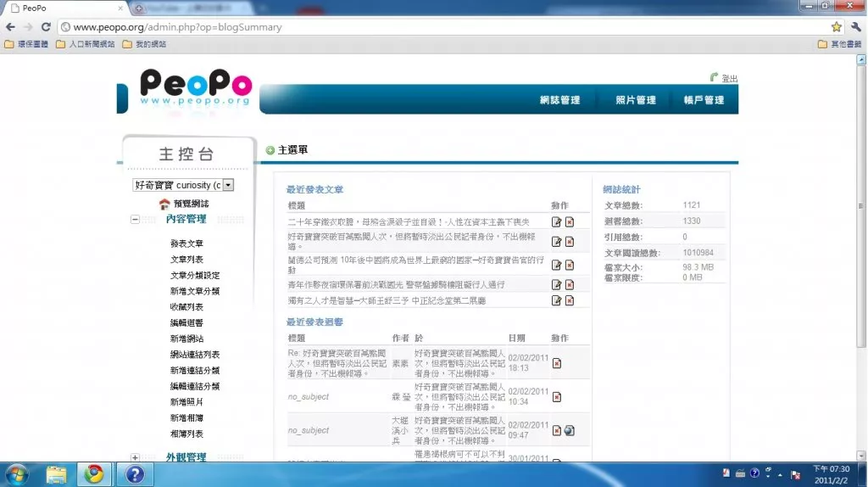This screenshot has width=868, height=487.
Task: Click the 登出 logout link
Action: (x=729, y=78)
